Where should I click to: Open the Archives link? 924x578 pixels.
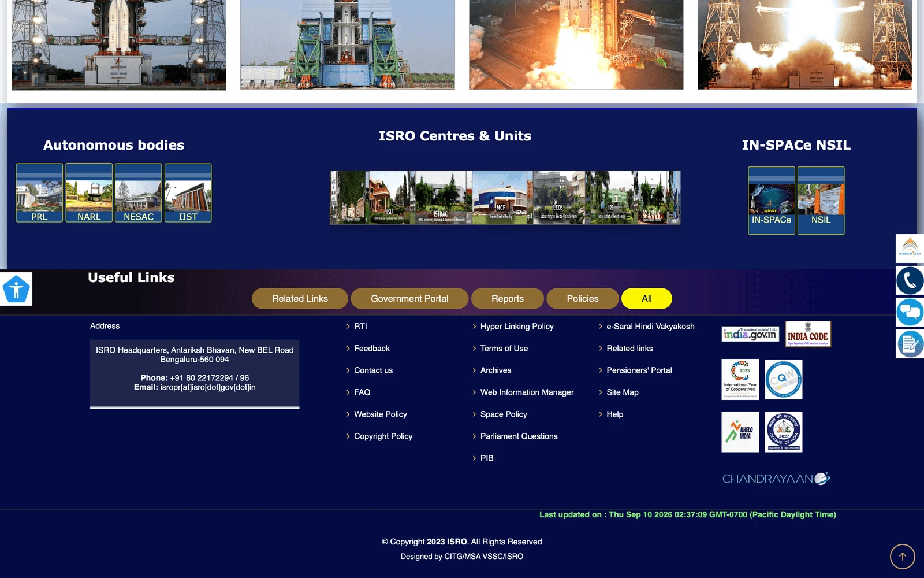point(495,370)
